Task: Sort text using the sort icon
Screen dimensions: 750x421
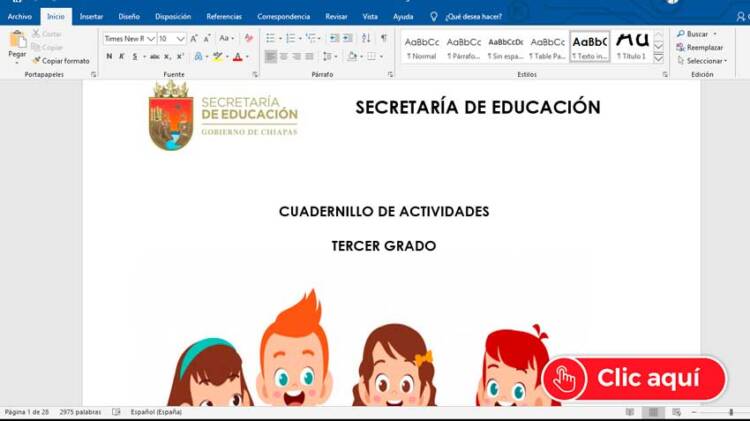Action: coord(365,39)
